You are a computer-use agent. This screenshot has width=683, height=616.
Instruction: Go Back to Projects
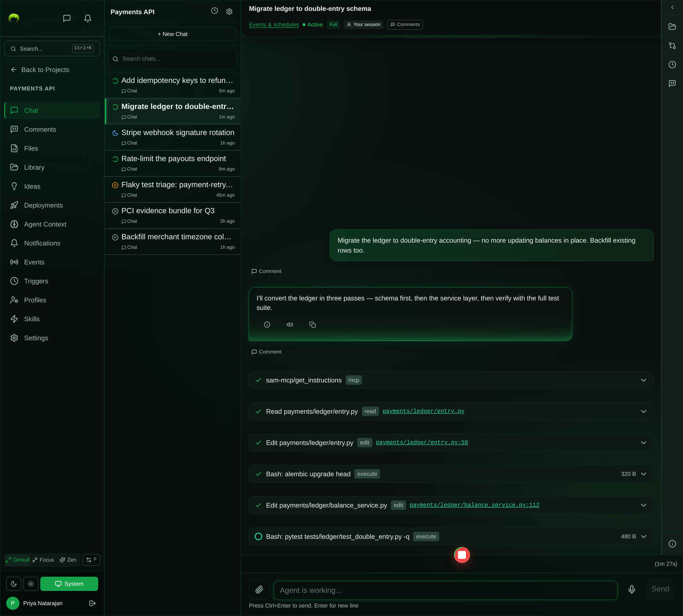click(x=40, y=70)
